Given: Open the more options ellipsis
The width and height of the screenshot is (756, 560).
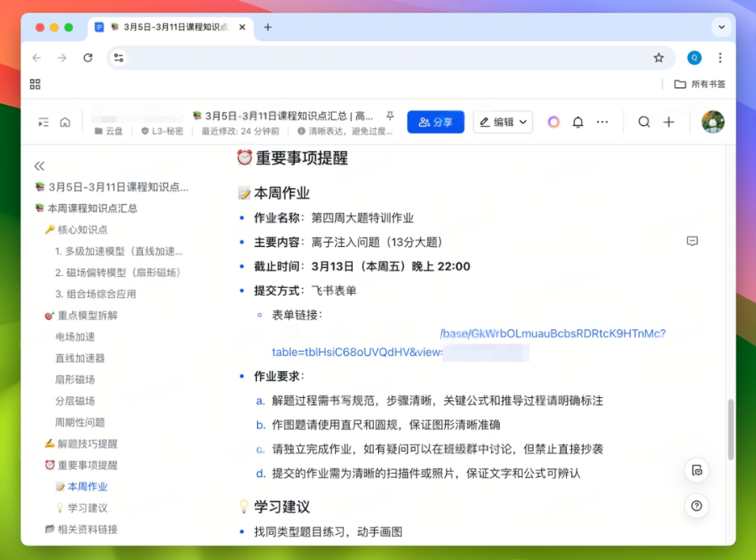Looking at the screenshot, I should [x=602, y=122].
